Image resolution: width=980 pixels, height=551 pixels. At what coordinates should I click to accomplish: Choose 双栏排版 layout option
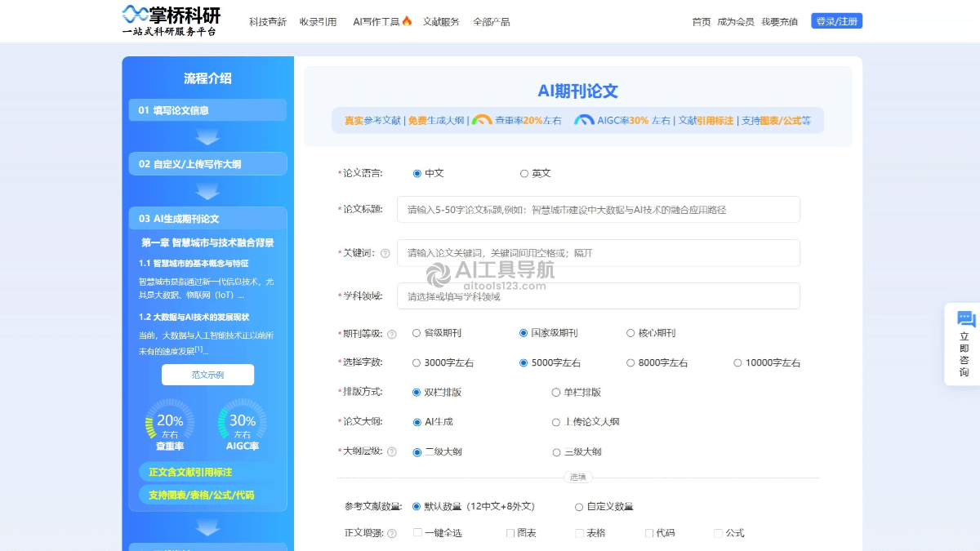[x=417, y=393]
